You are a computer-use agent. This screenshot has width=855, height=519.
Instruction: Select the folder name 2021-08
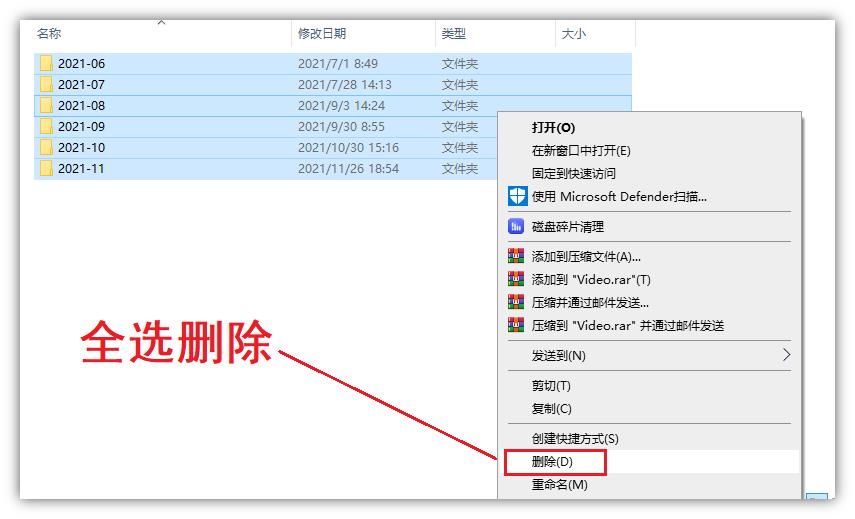(81, 106)
